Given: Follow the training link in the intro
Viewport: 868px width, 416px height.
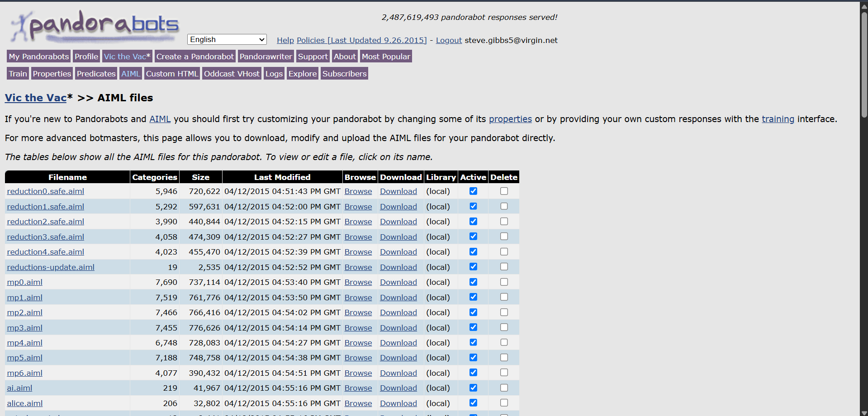Looking at the screenshot, I should click(778, 119).
